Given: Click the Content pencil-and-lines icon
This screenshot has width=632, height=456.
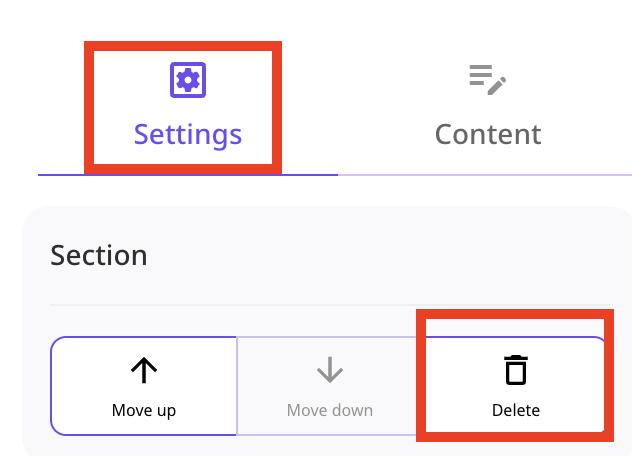Looking at the screenshot, I should tap(488, 80).
